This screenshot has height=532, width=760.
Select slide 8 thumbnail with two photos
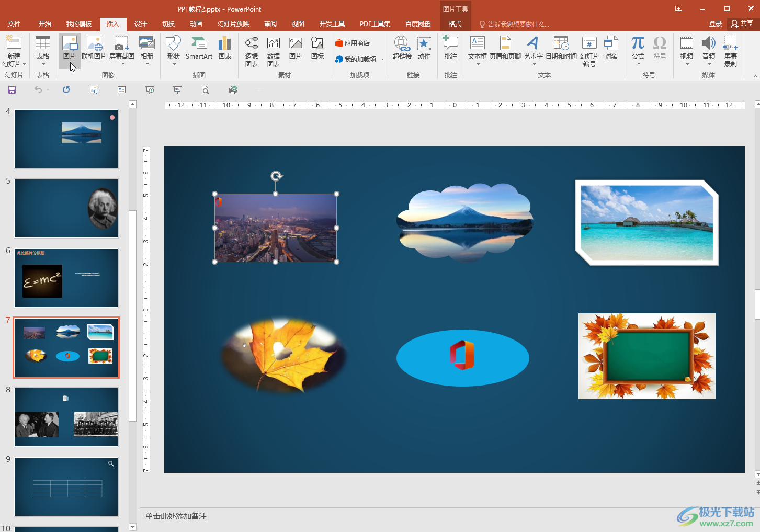pos(66,417)
